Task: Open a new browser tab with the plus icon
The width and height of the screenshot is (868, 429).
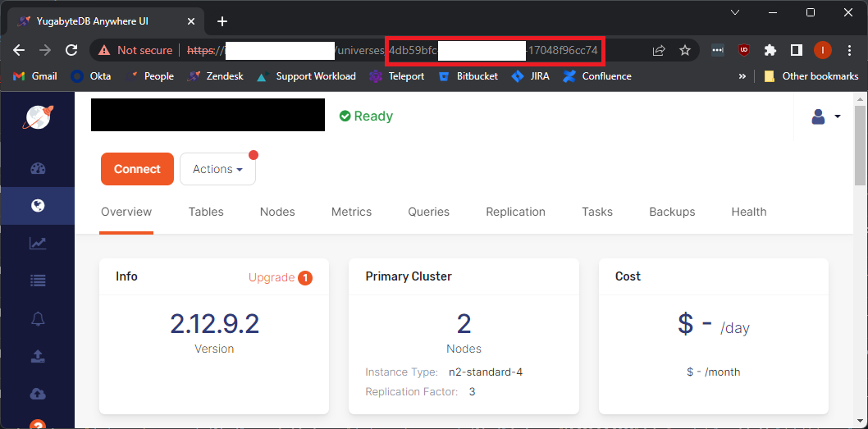Action: pos(222,21)
